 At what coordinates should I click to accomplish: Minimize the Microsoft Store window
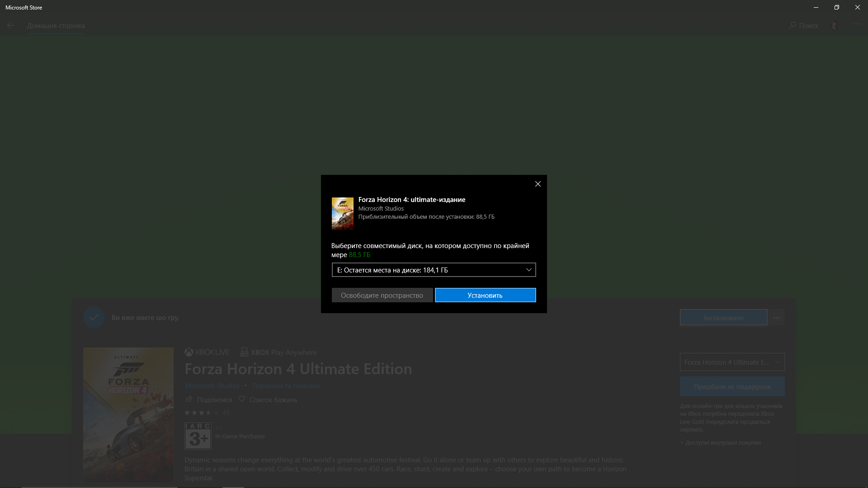click(x=816, y=7)
